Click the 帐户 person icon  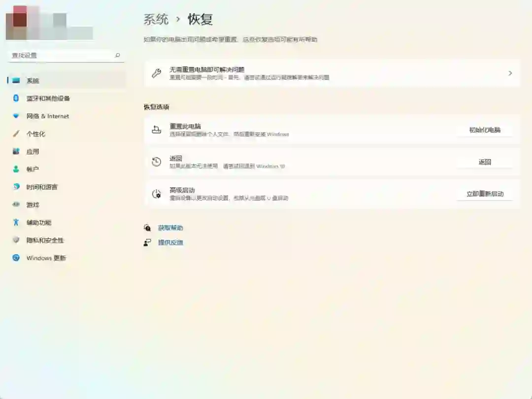tap(16, 169)
